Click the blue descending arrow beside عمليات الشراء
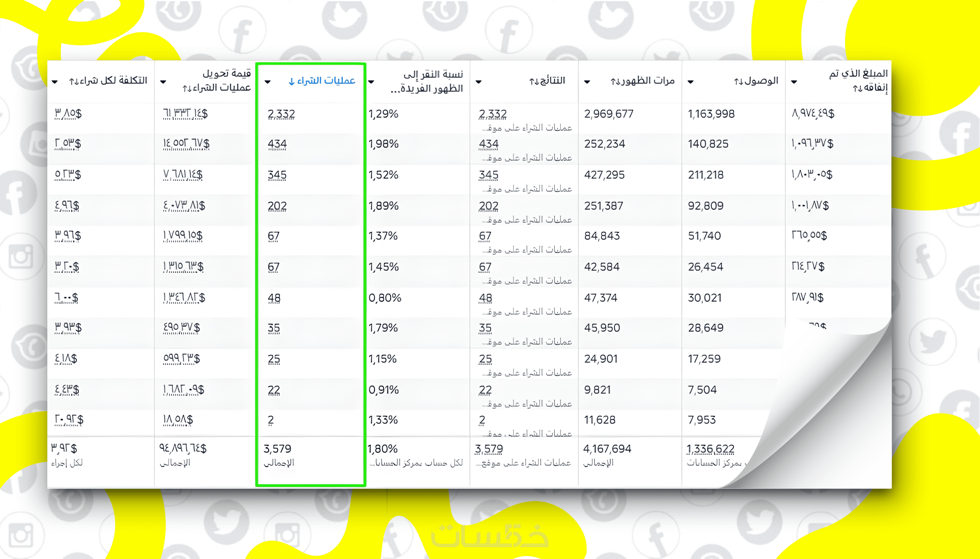This screenshot has height=559, width=980. [291, 81]
